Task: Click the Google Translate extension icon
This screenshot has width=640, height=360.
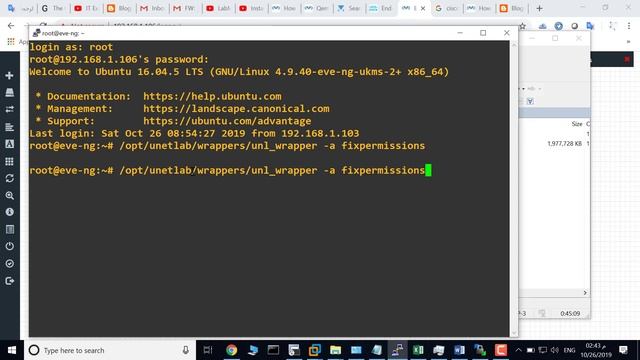Action: [590, 26]
